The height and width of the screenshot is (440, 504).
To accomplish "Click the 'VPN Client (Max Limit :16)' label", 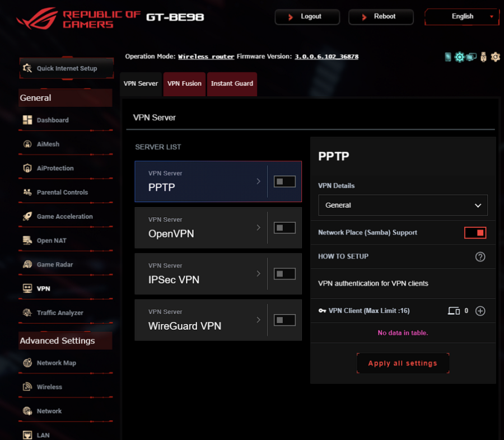I will point(369,311).
